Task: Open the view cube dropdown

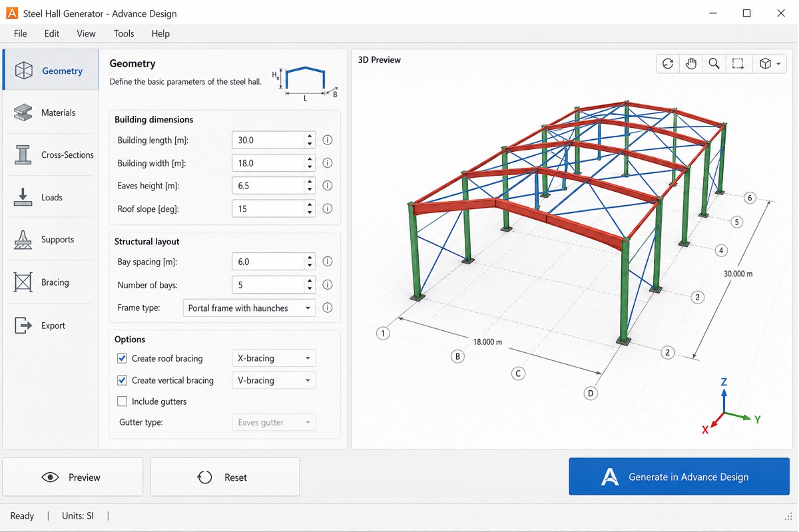Action: click(770, 63)
